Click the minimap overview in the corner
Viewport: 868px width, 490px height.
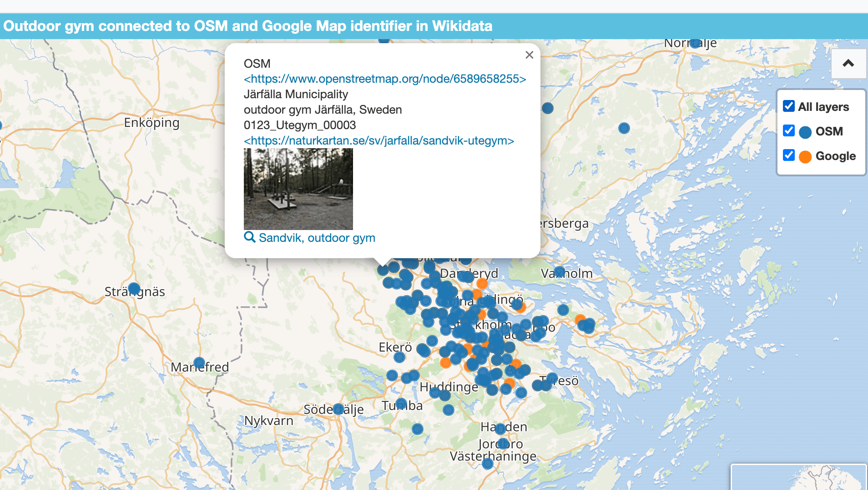[x=799, y=477]
